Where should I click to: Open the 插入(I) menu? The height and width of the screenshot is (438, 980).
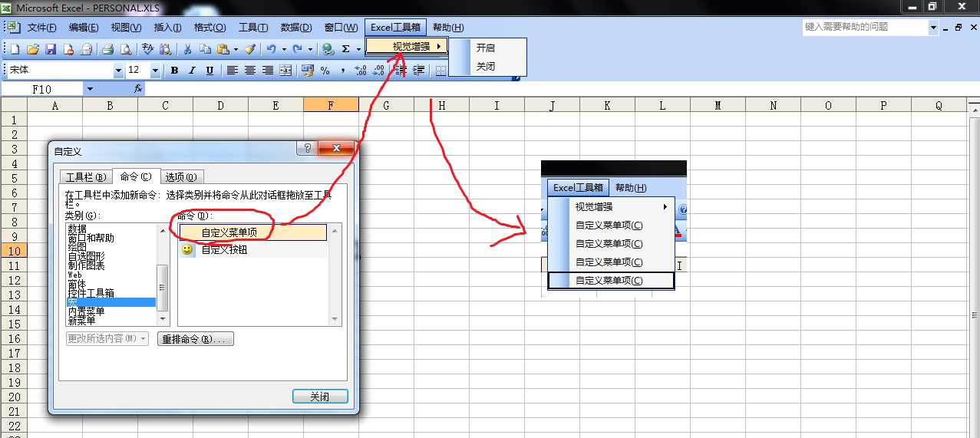click(x=168, y=28)
